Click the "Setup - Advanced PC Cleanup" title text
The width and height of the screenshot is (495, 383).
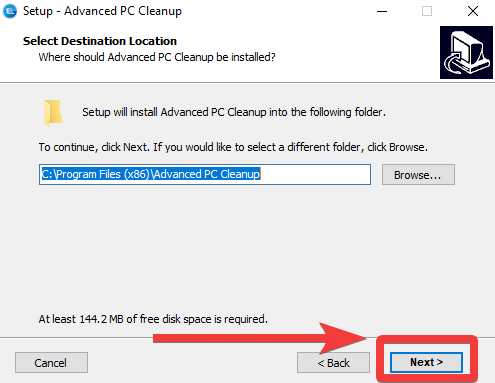[102, 11]
